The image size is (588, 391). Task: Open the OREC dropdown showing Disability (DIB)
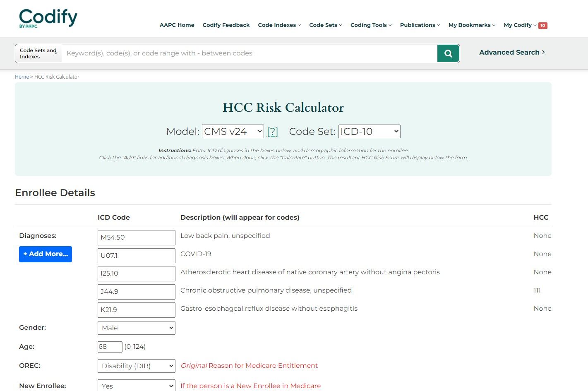[x=137, y=366]
